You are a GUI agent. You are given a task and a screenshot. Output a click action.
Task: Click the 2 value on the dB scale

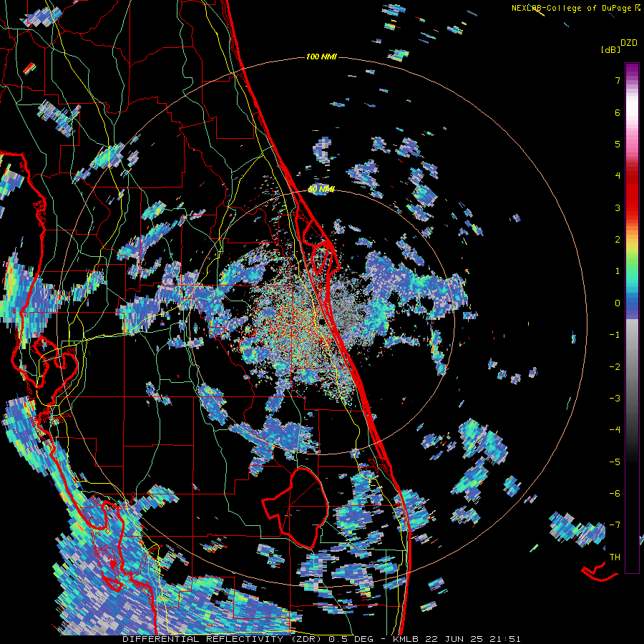[618, 240]
